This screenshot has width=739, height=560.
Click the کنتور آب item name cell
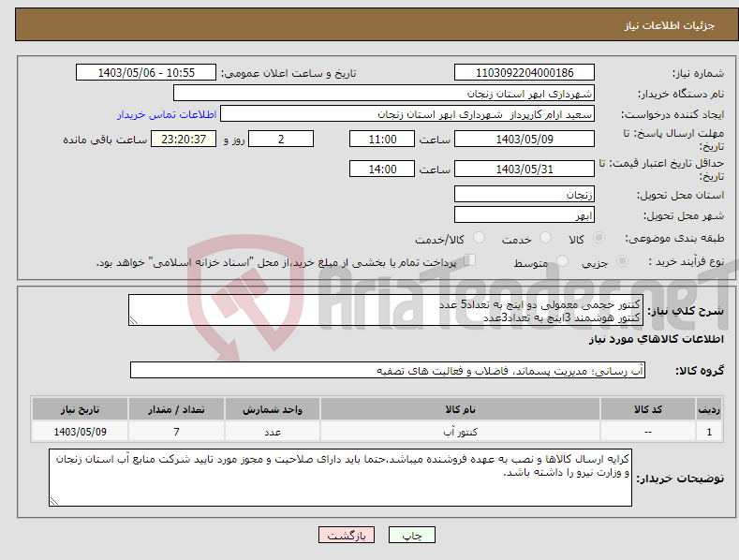coord(460,432)
